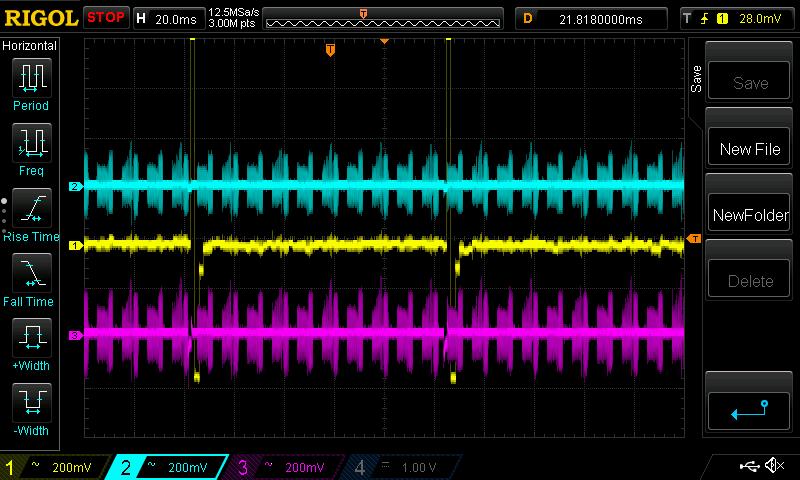Select channel 2 tab at 200mV
Image resolution: width=800 pixels, height=480 pixels.
point(168,467)
